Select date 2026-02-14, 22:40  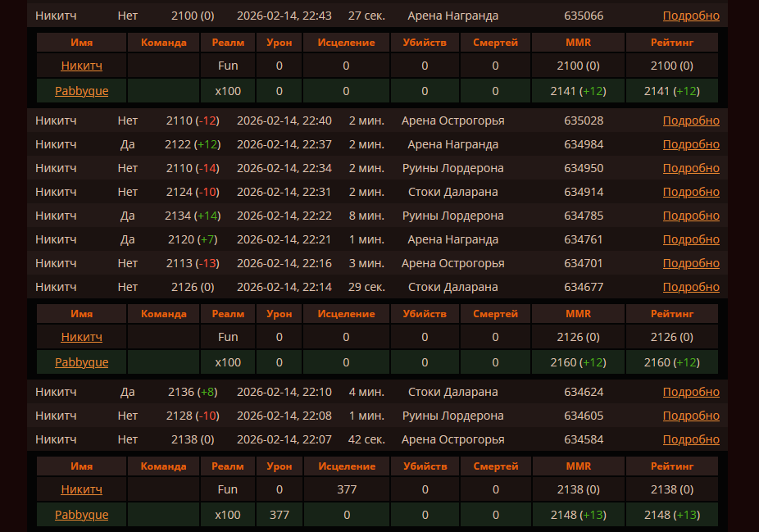284,120
